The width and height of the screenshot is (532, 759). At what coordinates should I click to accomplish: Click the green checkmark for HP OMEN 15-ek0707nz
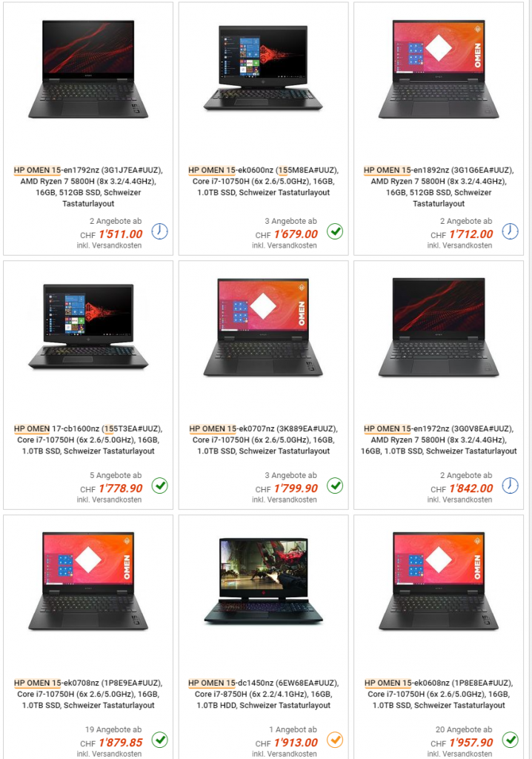335,485
